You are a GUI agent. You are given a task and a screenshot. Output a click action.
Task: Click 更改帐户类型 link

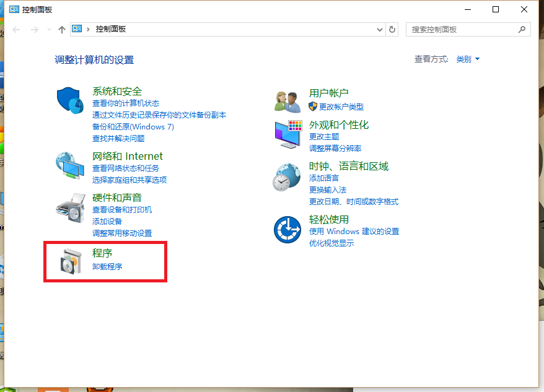point(341,107)
